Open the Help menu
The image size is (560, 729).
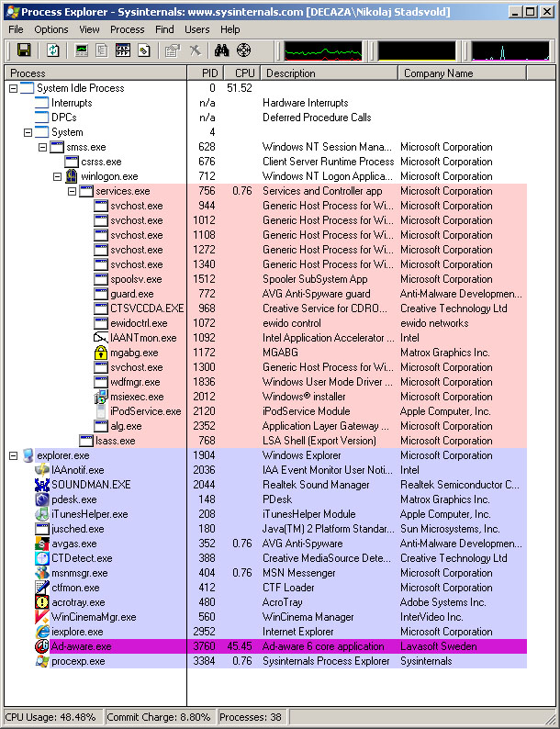click(x=230, y=29)
